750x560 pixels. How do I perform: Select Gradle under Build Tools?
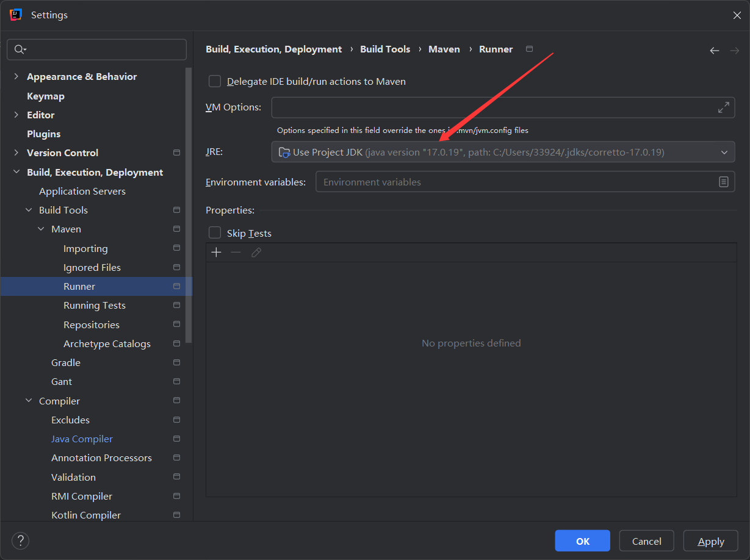pyautogui.click(x=66, y=362)
